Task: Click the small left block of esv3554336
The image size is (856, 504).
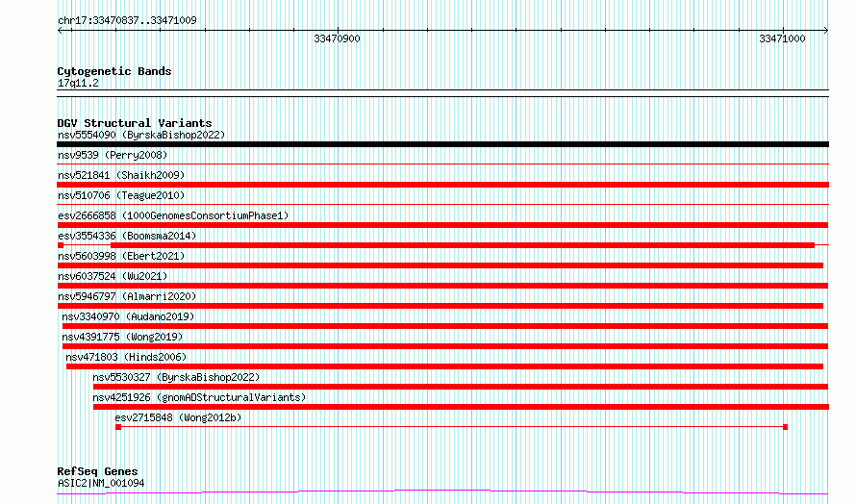Action: (x=60, y=245)
